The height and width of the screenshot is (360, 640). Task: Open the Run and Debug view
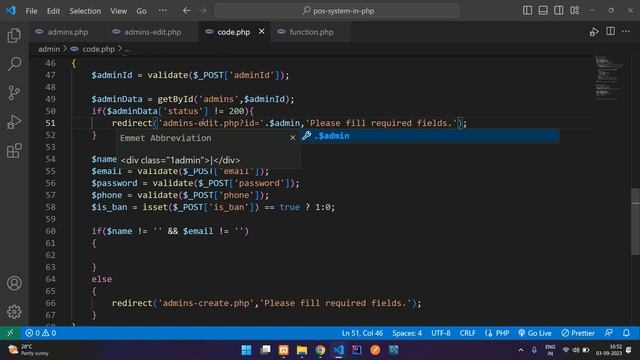(14, 122)
